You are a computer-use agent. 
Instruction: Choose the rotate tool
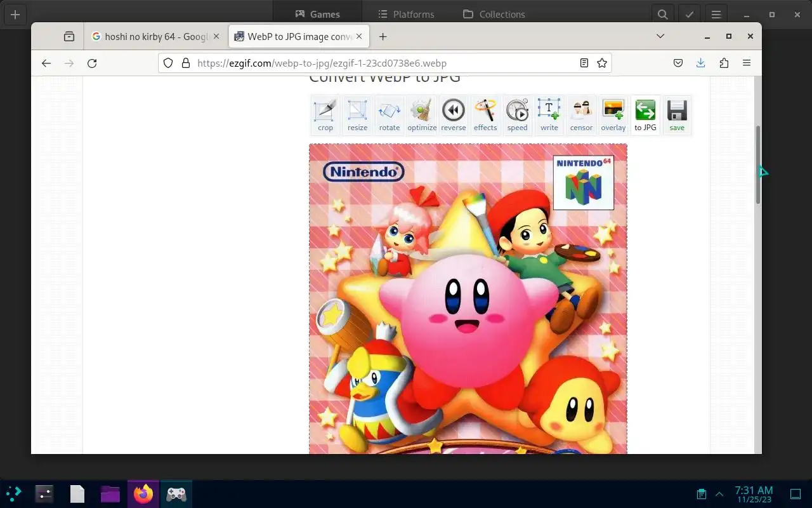click(390, 115)
